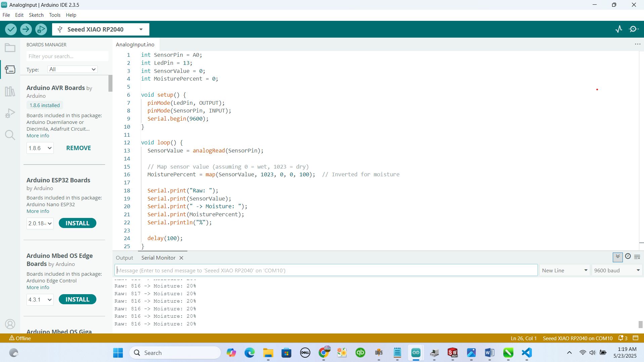Select the Boards Manager sidebar icon
This screenshot has width=644, height=362.
pyautogui.click(x=10, y=70)
